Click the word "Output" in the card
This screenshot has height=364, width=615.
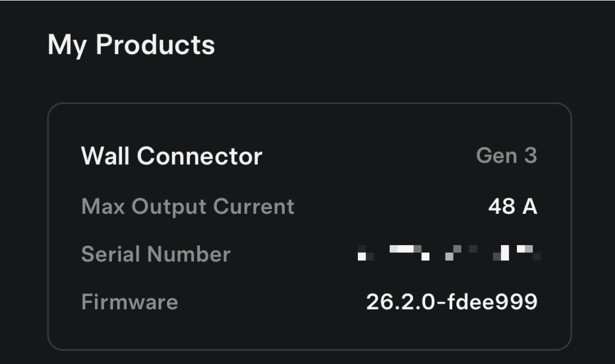tap(169, 207)
